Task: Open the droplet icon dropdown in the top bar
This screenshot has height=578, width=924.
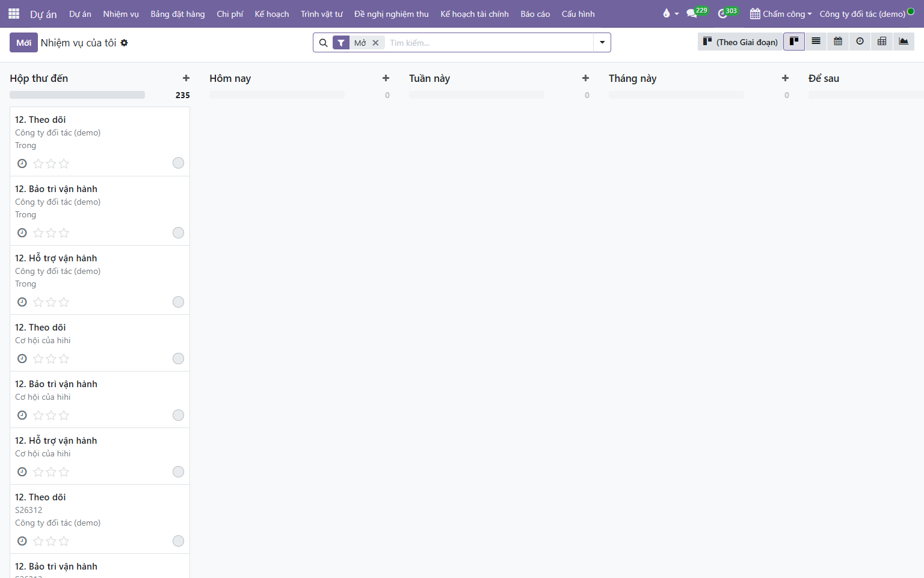Action: 670,13
